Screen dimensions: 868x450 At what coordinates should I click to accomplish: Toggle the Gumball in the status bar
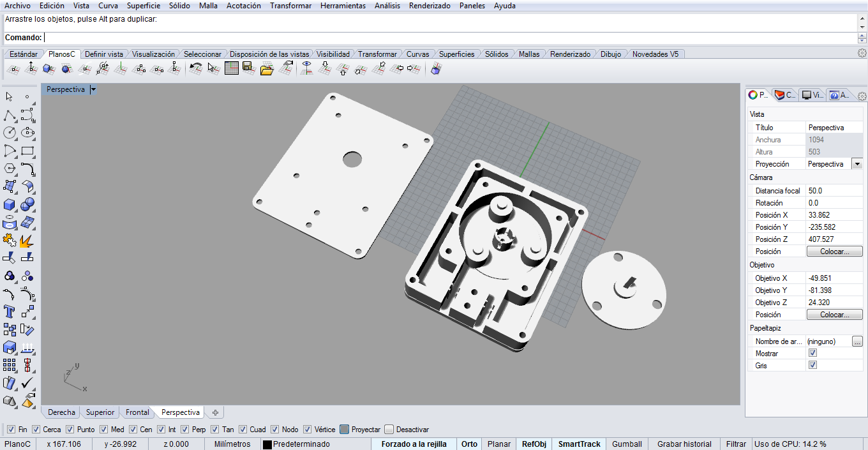tap(626, 444)
